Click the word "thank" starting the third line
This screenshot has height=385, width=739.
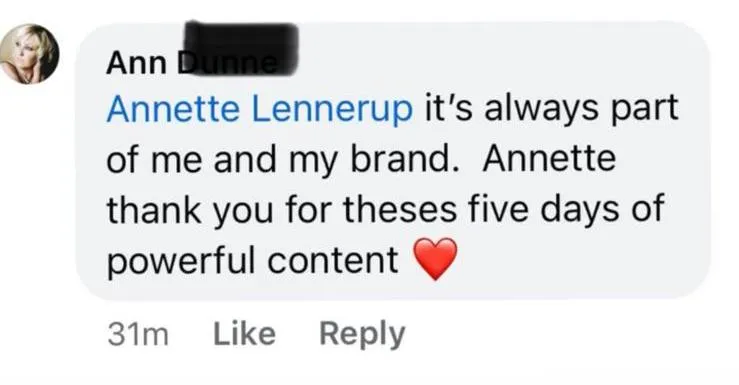154,209
